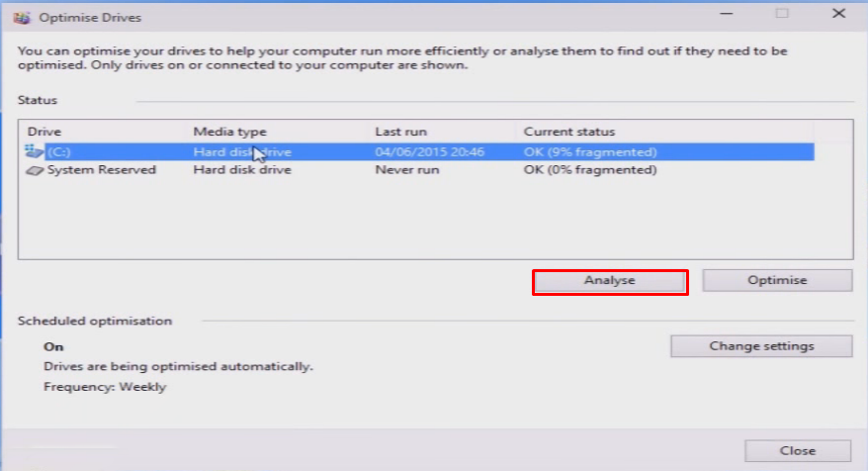Screen dimensions: 868x471
Task: Start optimising with the Optimise button
Action: (x=777, y=280)
